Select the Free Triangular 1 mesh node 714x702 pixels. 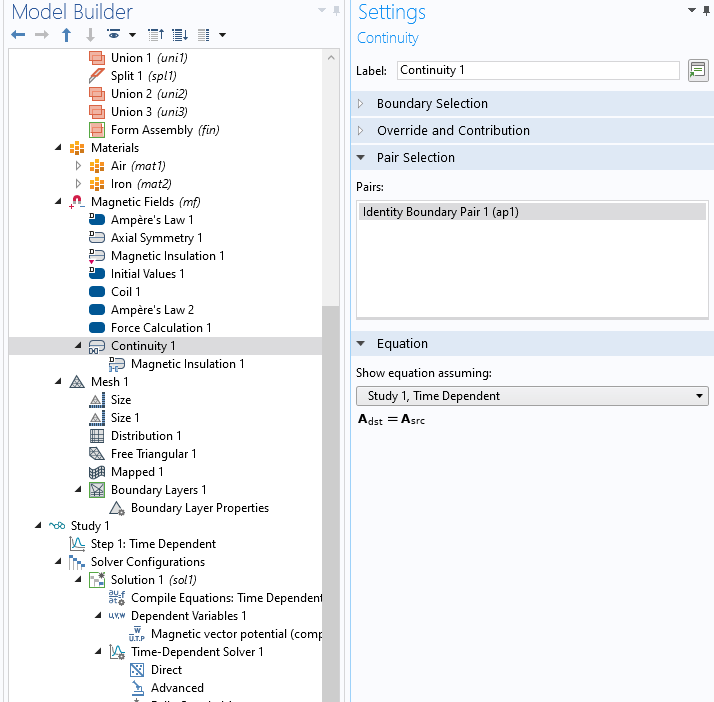(x=153, y=454)
